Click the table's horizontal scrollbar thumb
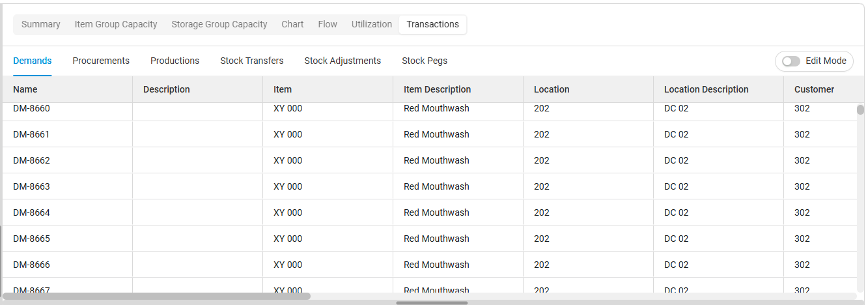The image size is (868, 305). (156, 296)
